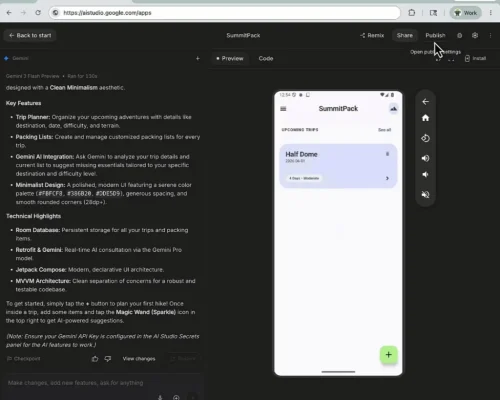Click the '4 Days · Moderate' chip
The height and width of the screenshot is (400, 500).
(304, 178)
